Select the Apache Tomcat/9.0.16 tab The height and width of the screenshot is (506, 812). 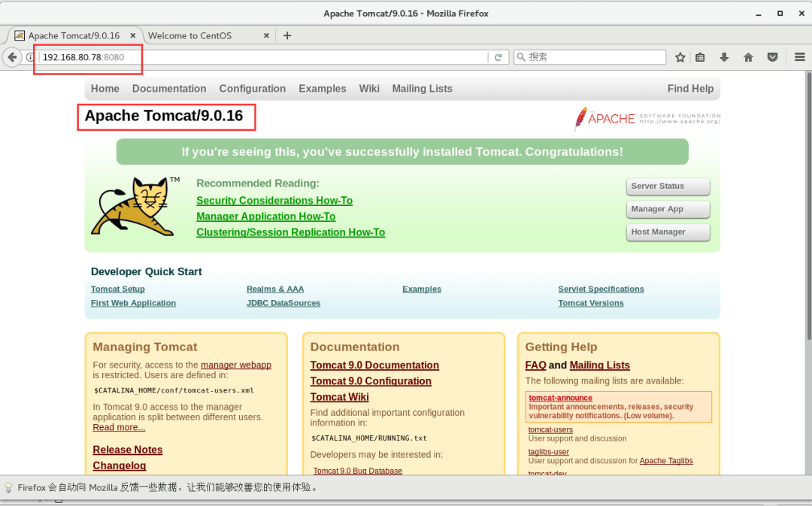tap(74, 36)
